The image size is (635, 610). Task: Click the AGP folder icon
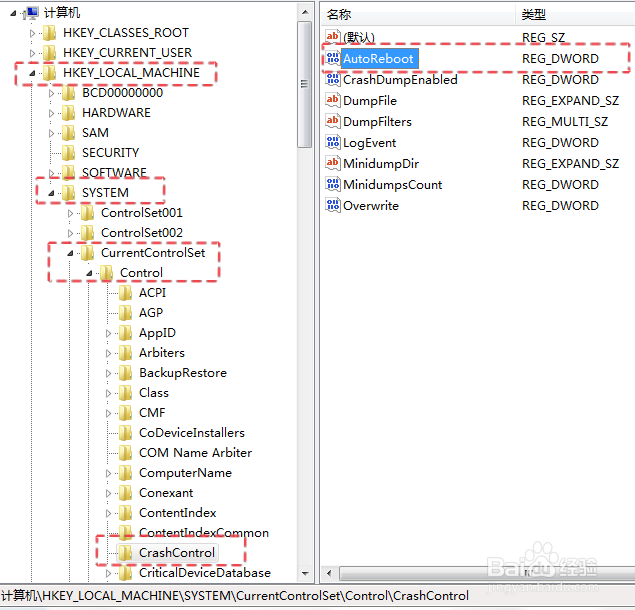pos(126,313)
